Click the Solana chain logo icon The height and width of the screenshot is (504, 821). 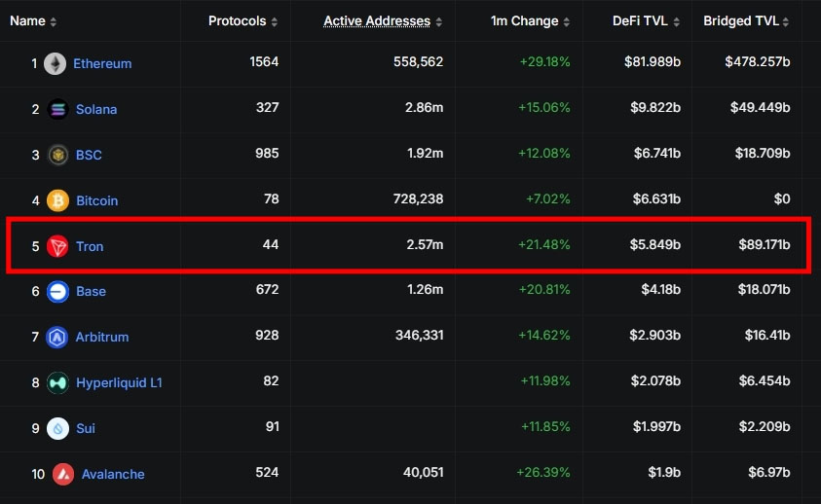[57, 109]
